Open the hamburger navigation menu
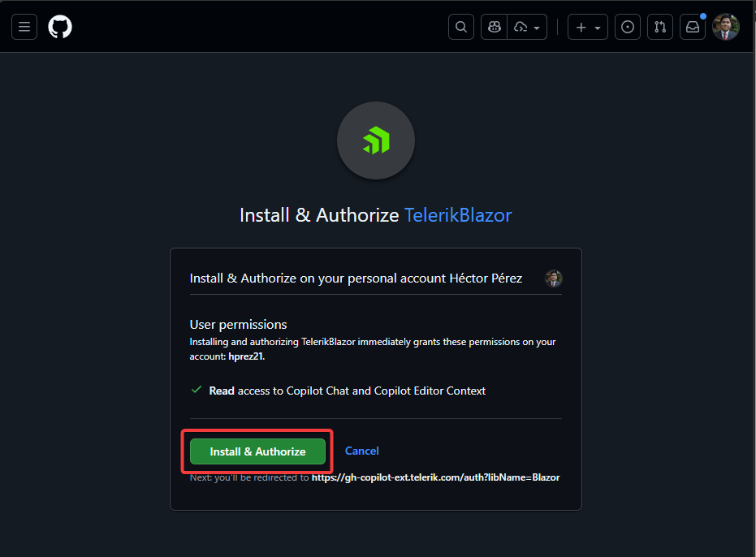The height and width of the screenshot is (557, 756). (x=24, y=27)
